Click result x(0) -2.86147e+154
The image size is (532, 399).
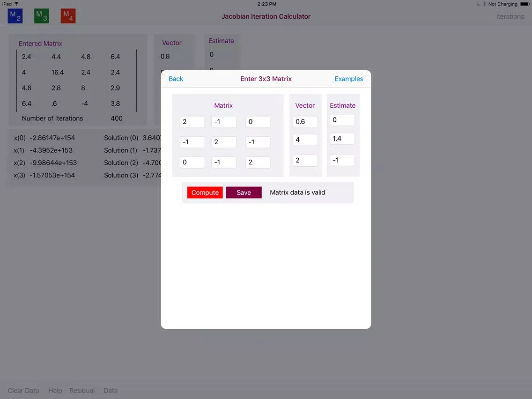44,138
